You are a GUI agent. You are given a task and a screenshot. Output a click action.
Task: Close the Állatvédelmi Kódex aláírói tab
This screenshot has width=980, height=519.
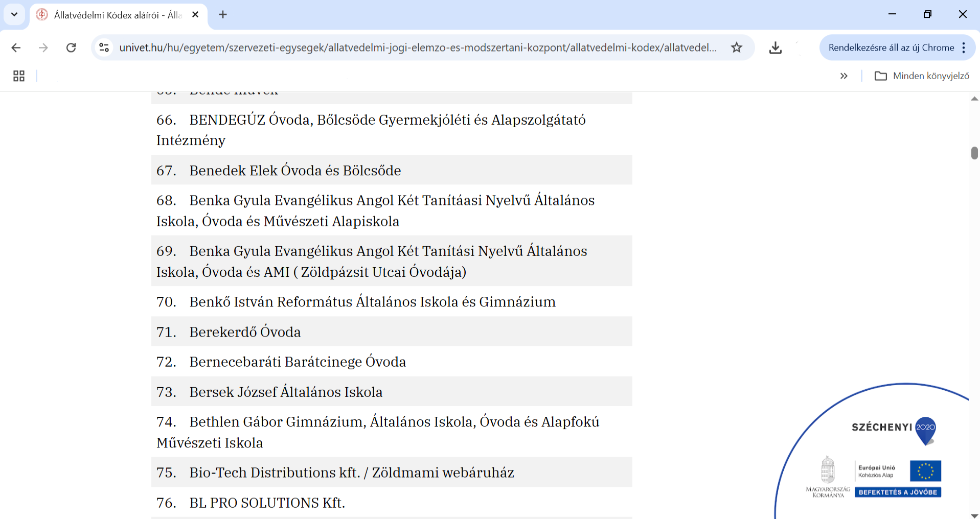click(x=195, y=15)
